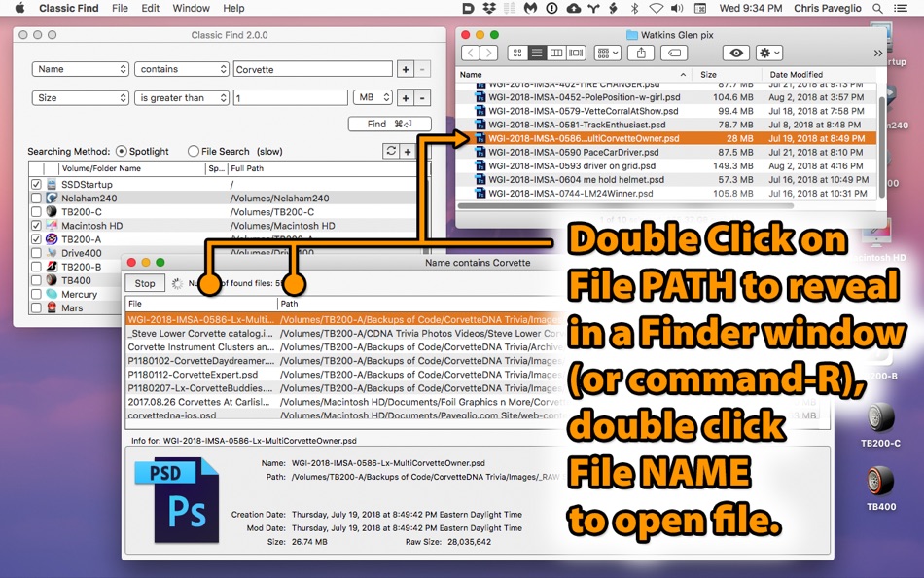The image size is (924, 578).
Task: Select the Spotlight search method
Action: 122,151
